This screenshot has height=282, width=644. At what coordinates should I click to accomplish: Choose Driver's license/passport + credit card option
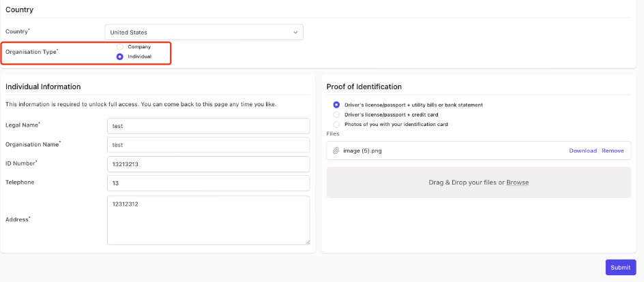[336, 114]
